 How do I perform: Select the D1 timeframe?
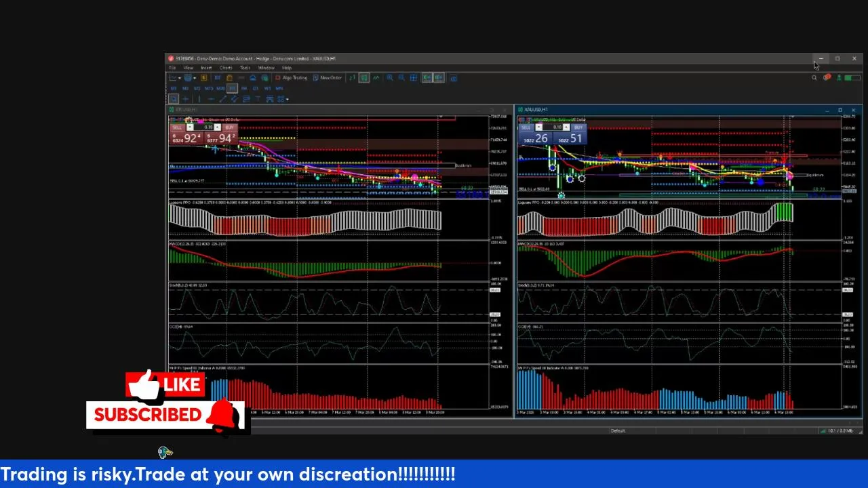pyautogui.click(x=256, y=88)
